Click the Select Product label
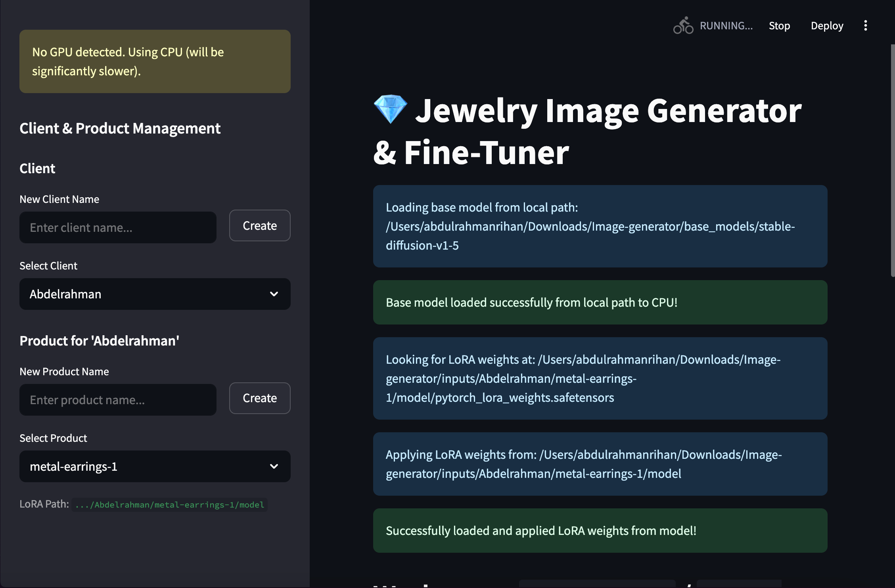The height and width of the screenshot is (588, 895). tap(53, 438)
